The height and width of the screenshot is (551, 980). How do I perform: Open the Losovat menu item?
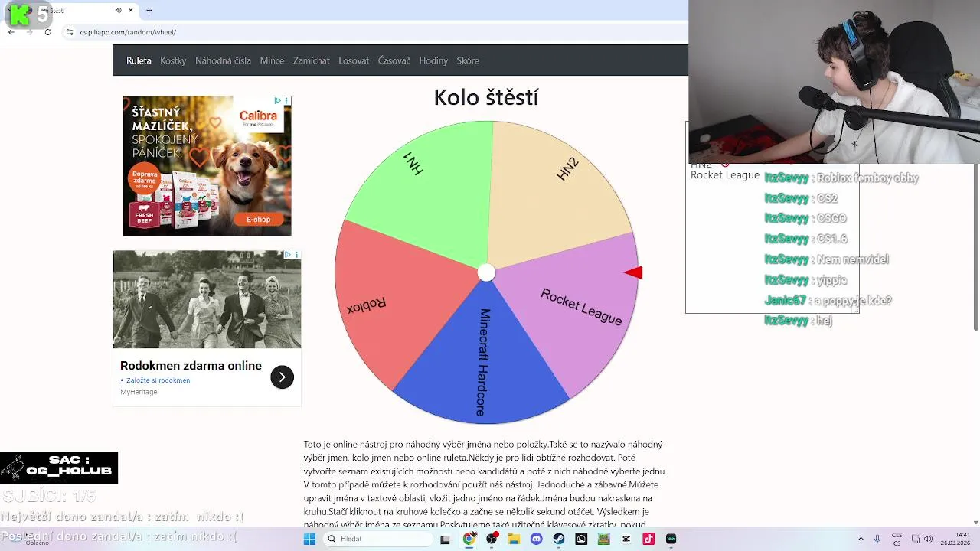pyautogui.click(x=354, y=60)
